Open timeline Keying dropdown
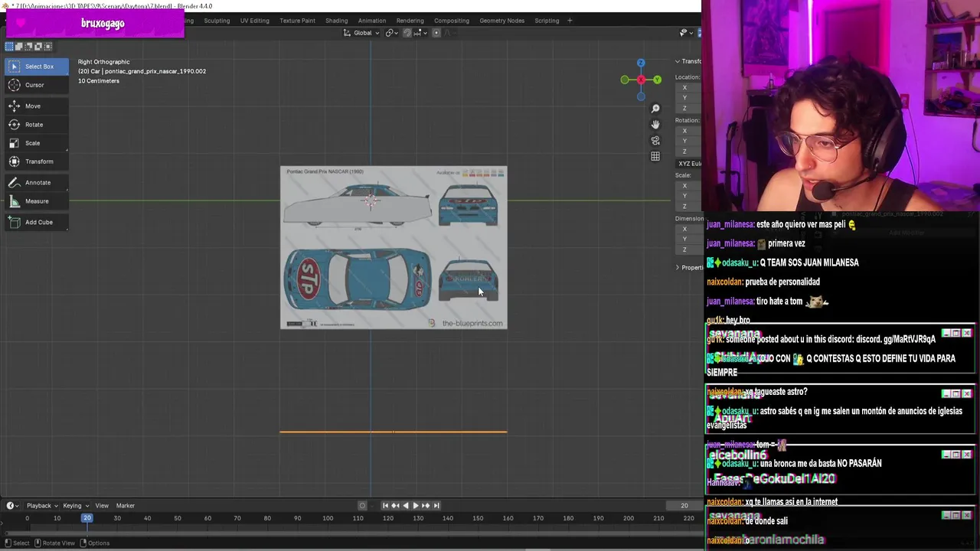The image size is (980, 551). coord(75,505)
